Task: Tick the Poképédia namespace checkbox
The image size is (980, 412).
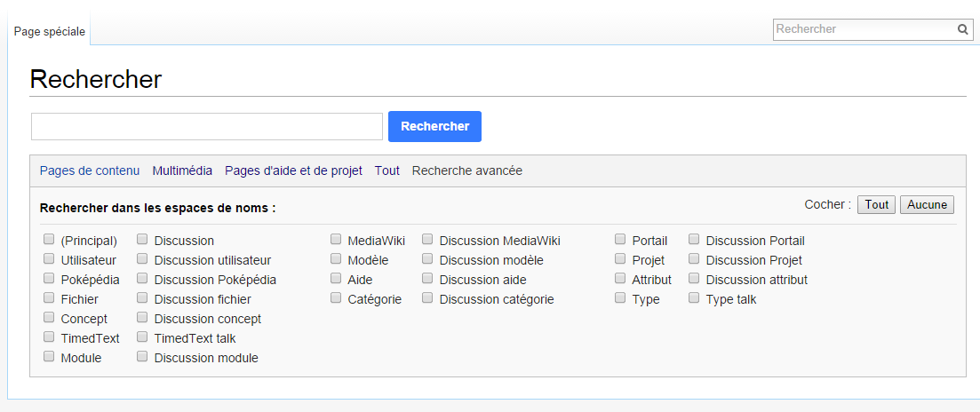Action: 49,279
